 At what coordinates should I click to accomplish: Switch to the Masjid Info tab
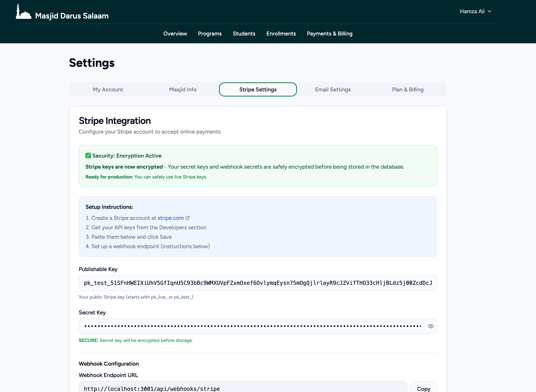click(183, 89)
